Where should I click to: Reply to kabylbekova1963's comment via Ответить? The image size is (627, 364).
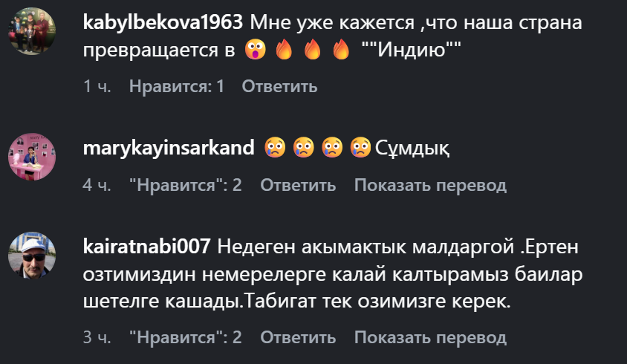point(279,86)
